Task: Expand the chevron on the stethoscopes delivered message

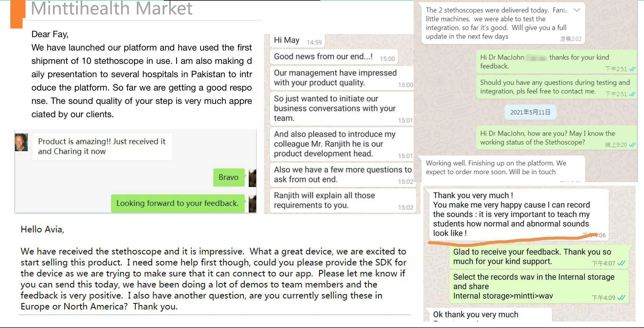Action: [577, 10]
